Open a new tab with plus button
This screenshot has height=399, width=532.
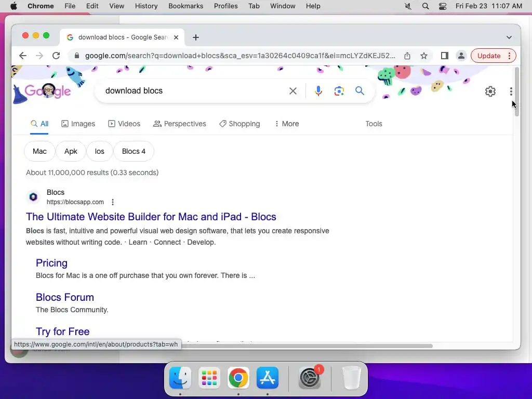tap(196, 37)
